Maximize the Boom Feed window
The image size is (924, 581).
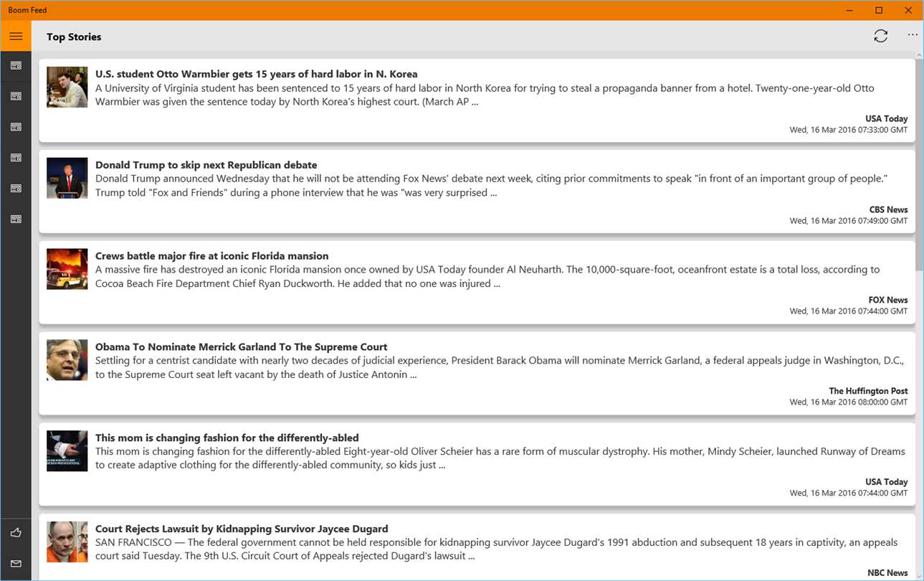point(879,10)
